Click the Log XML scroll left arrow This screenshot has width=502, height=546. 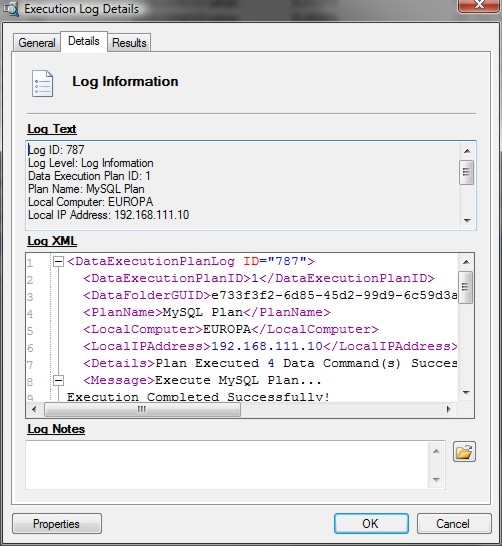click(x=34, y=409)
